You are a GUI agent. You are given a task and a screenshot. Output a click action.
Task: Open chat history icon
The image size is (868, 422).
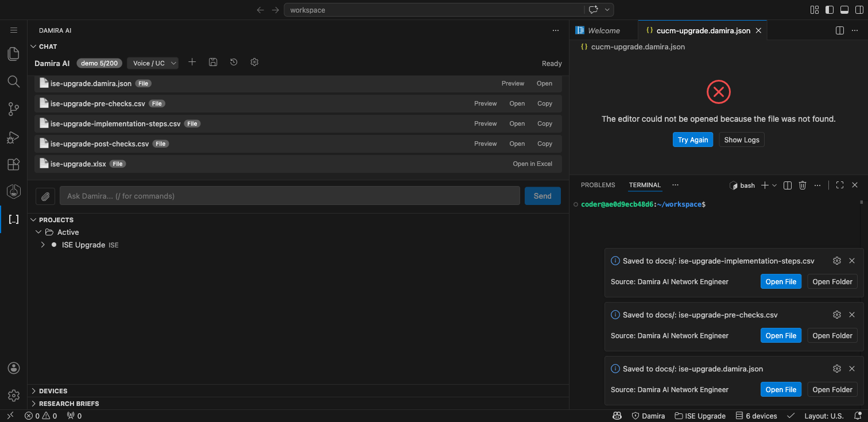[234, 62]
